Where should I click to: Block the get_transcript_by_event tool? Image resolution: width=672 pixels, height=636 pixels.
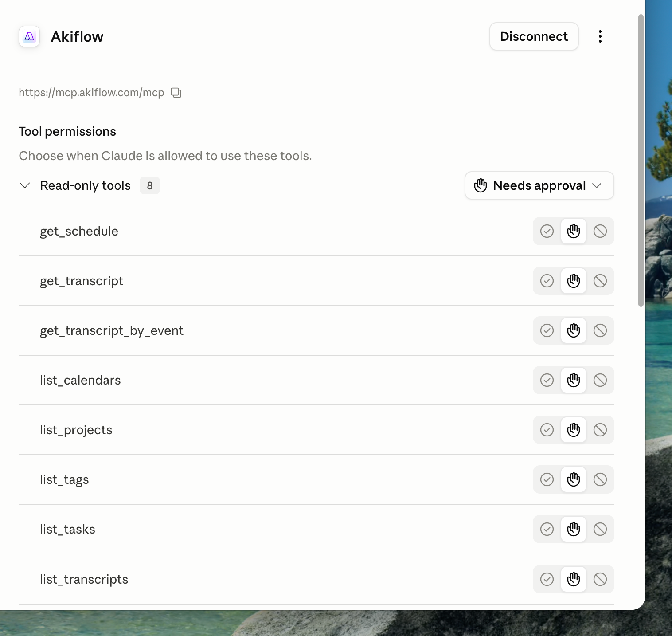coord(600,330)
